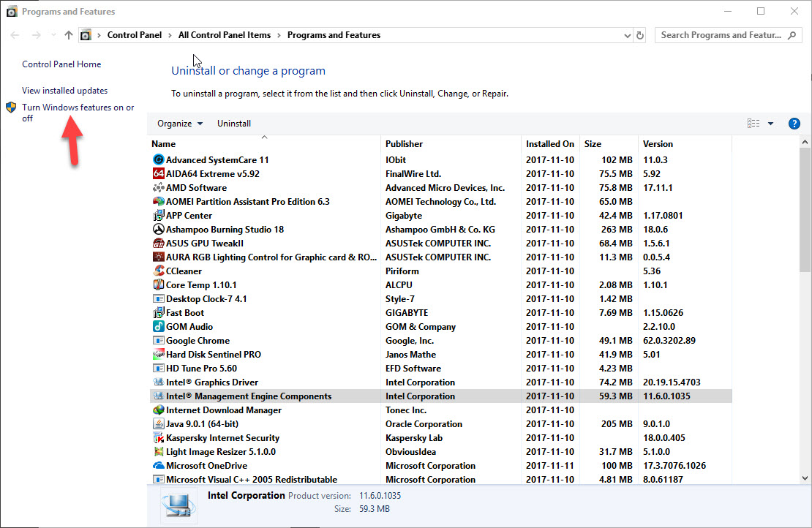Click the Kaspersky Lab publisher cell
This screenshot has height=528, width=812.
414,438
